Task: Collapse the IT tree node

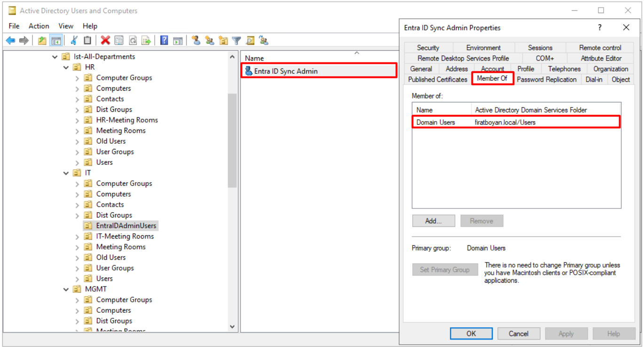Action: click(66, 173)
